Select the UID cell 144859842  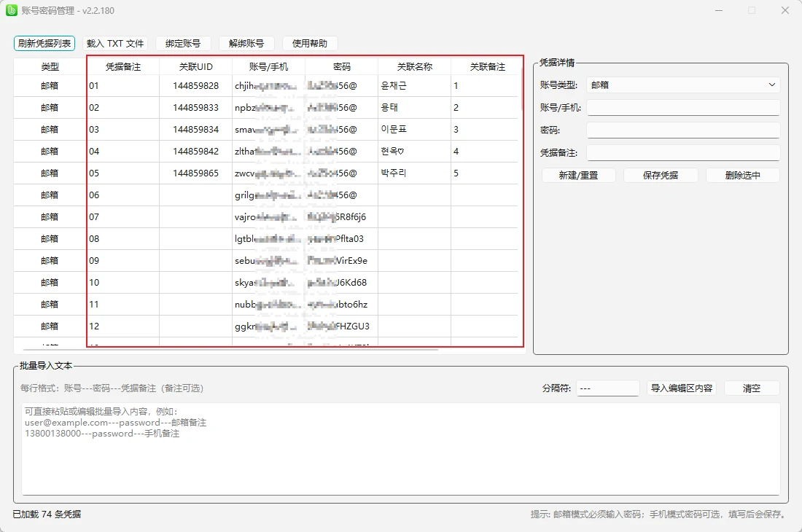click(196, 152)
